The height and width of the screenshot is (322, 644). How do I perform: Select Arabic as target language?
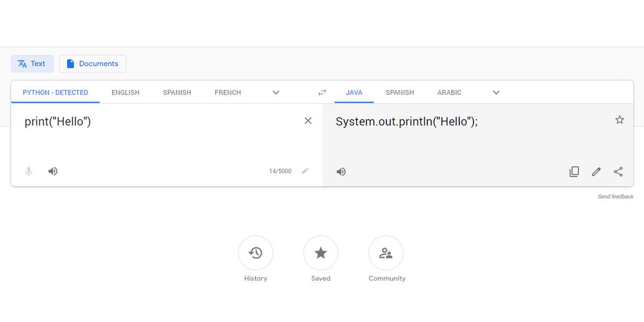tap(449, 92)
